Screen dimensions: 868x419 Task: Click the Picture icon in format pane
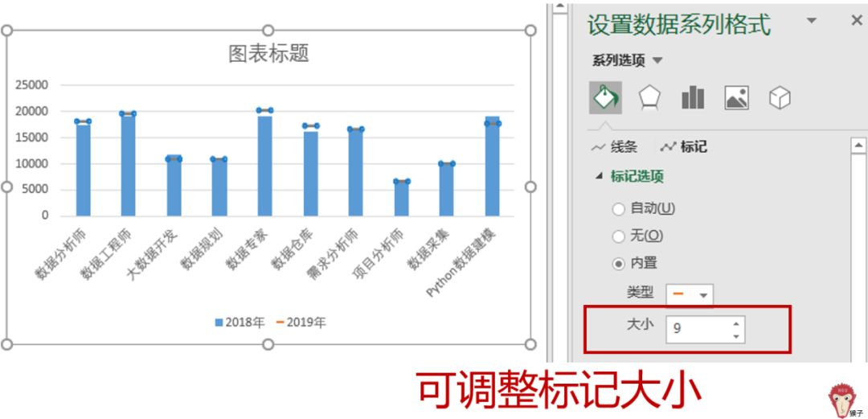click(736, 98)
